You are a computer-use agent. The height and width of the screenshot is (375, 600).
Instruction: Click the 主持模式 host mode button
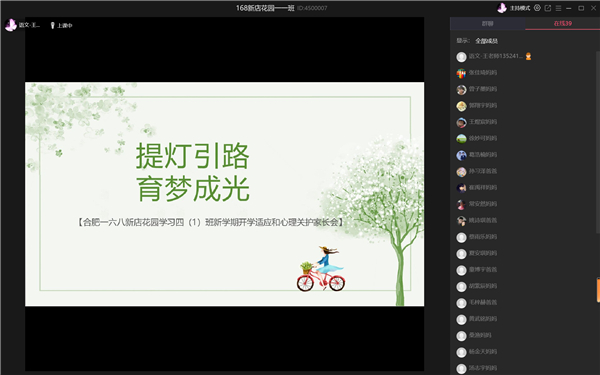[520, 8]
